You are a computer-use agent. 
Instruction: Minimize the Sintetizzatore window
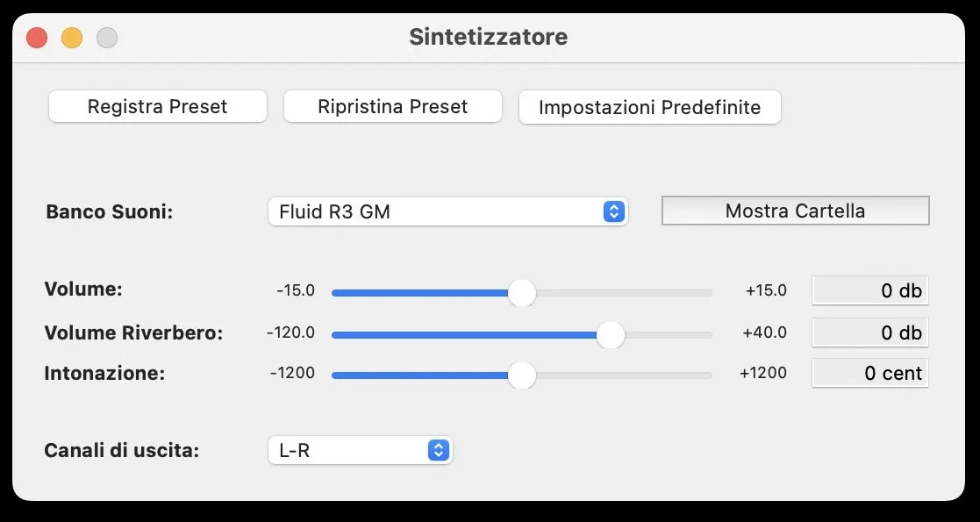click(x=72, y=38)
